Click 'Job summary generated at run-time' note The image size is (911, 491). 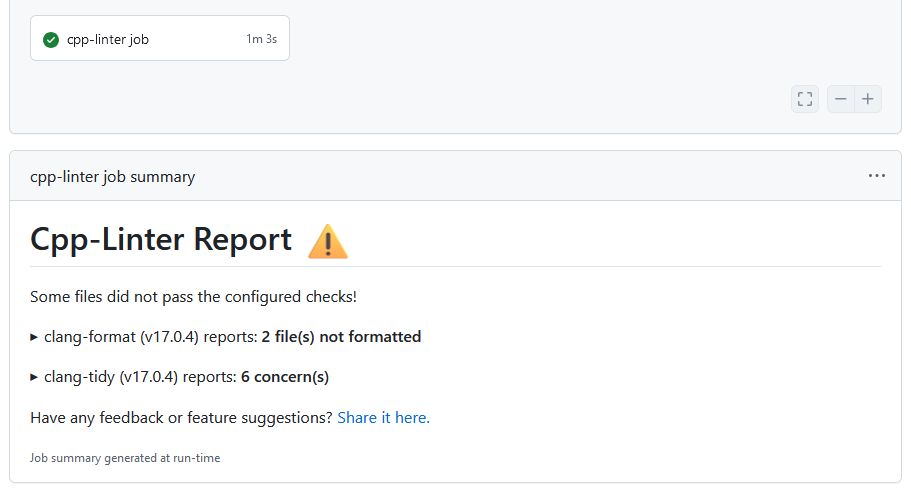(x=125, y=458)
